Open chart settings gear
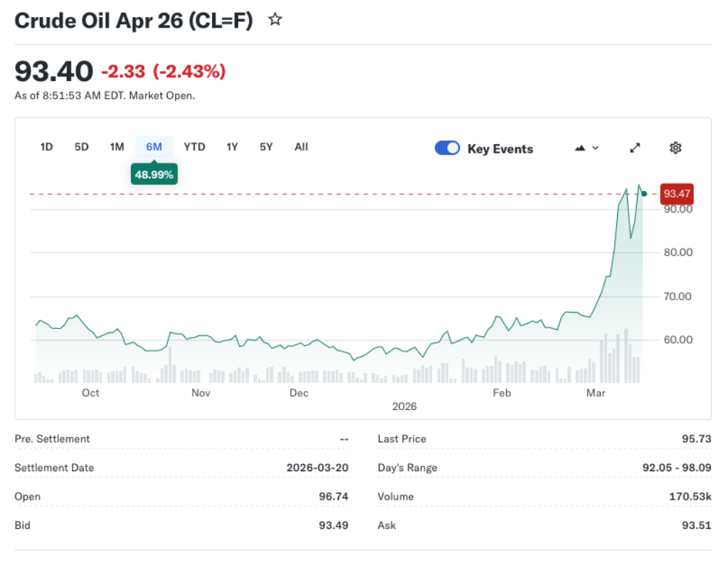 pyautogui.click(x=675, y=148)
